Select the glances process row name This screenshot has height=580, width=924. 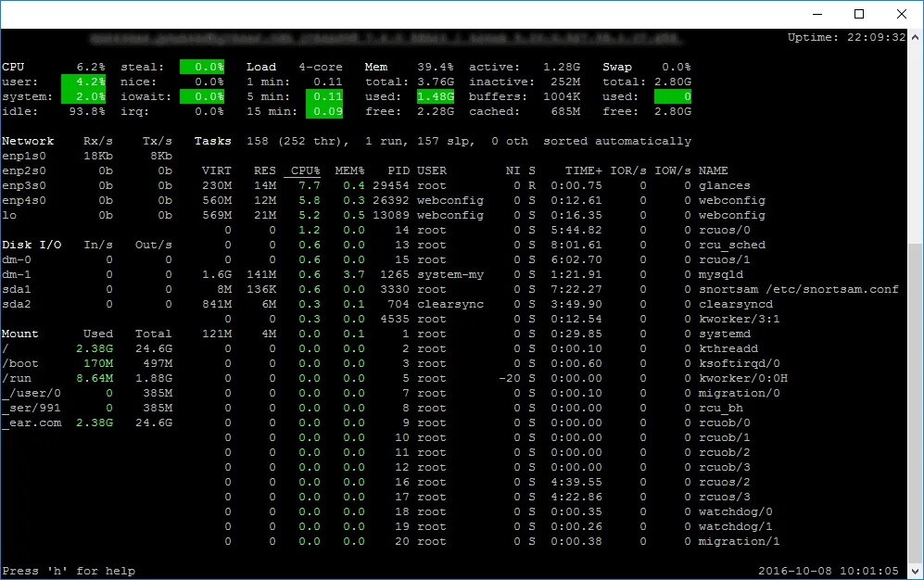724,185
